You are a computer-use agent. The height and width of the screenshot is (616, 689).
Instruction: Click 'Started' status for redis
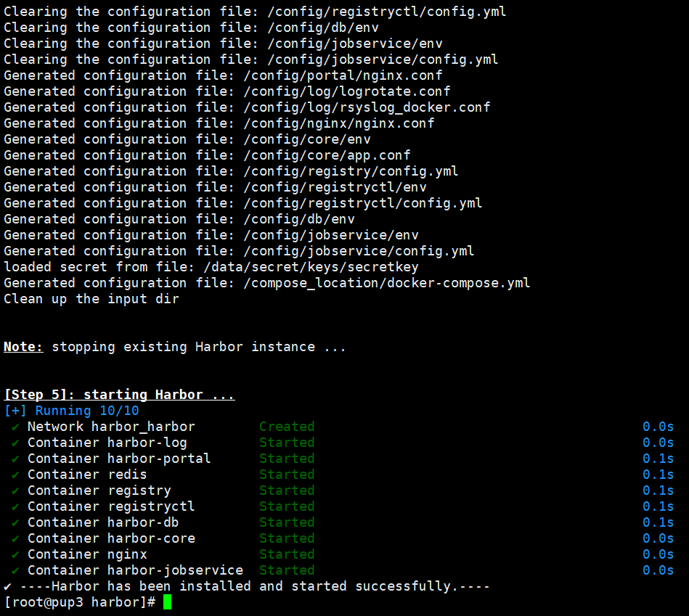click(x=287, y=475)
